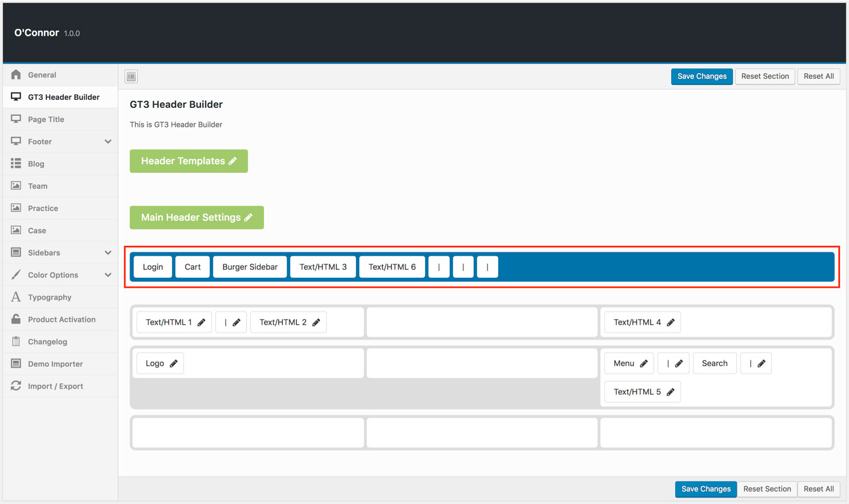Click the Logo item's pencil icon

174,364
